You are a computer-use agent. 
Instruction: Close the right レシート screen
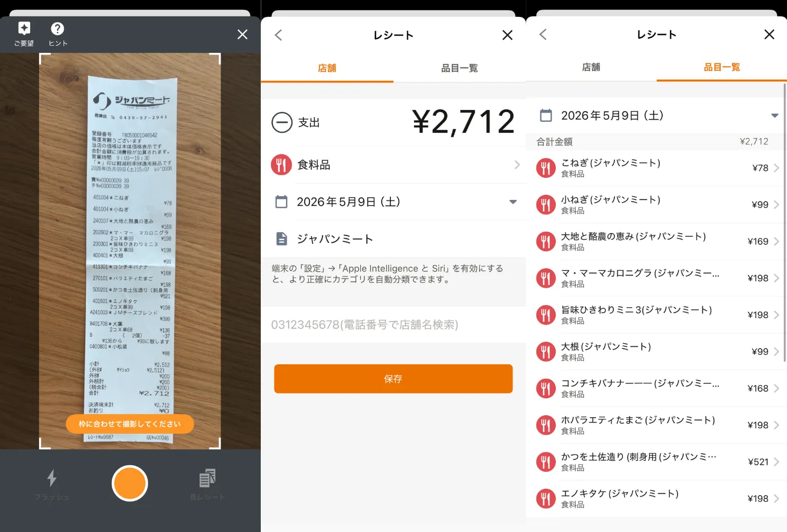[769, 34]
